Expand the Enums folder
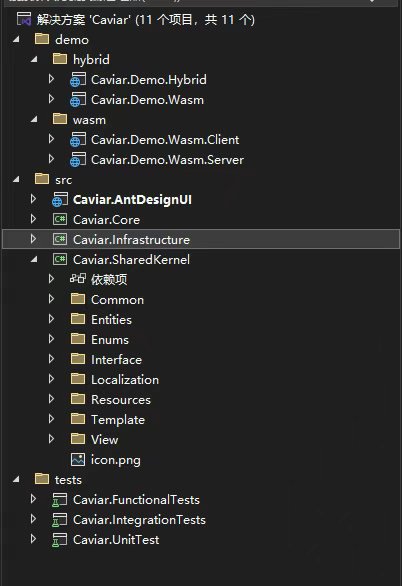Screen dimensions: 402x586 [x=52, y=339]
